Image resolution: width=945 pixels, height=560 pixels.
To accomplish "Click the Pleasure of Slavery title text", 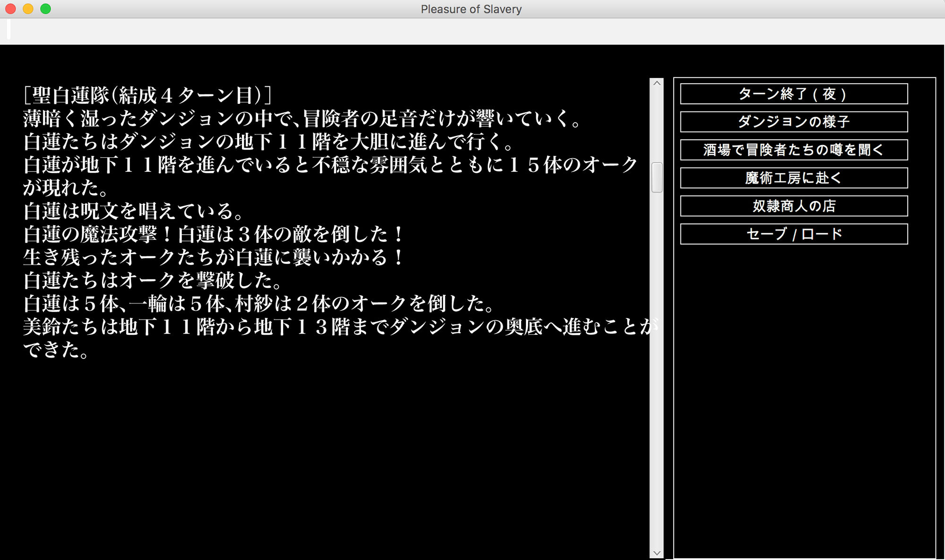I will coord(471,9).
